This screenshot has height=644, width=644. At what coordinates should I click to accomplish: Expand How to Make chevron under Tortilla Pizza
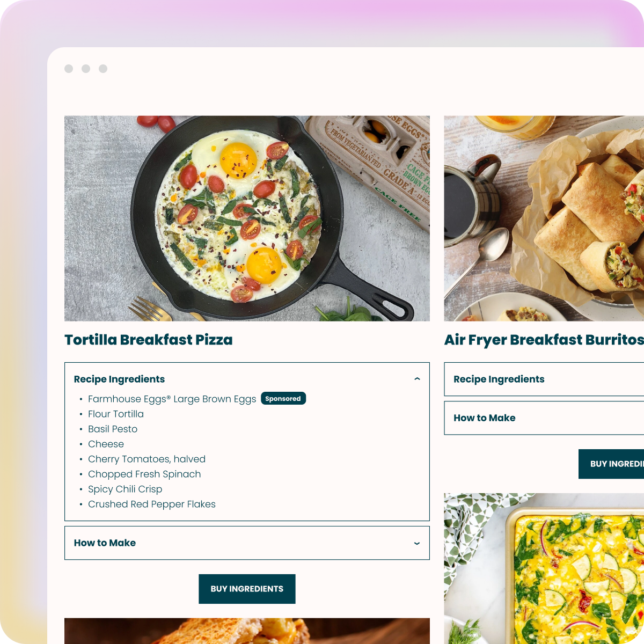(417, 543)
